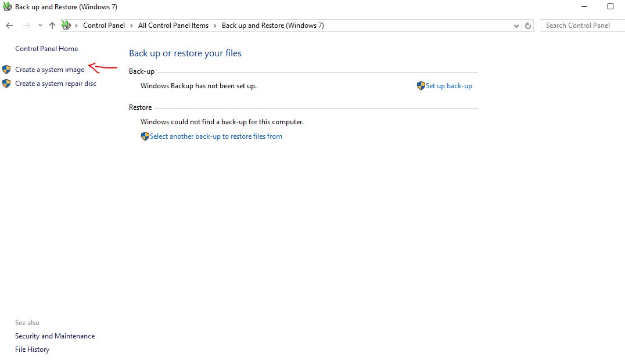Go up one level with the up arrow
The image size is (625, 364).
(x=52, y=26)
